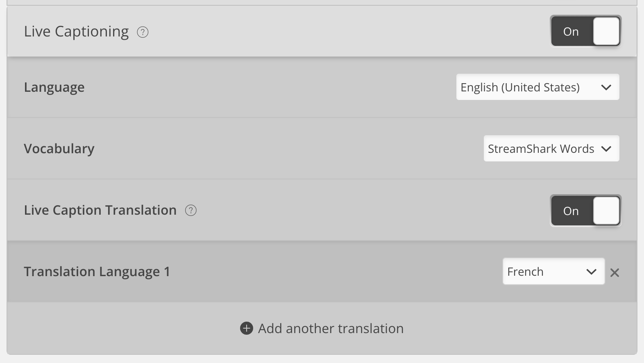This screenshot has width=644, height=363.
Task: Open the StreamShark Words vocabulary dropdown
Action: coord(551,149)
